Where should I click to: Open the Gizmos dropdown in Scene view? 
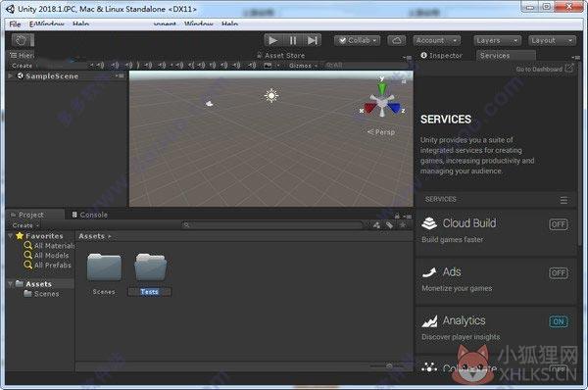pos(303,66)
